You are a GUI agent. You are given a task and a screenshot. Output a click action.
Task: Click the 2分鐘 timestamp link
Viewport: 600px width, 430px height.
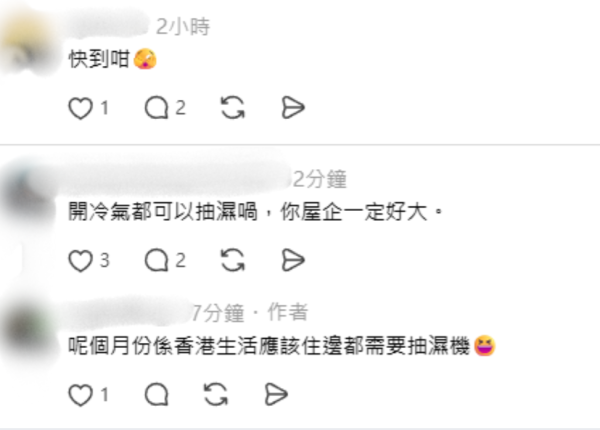click(320, 179)
